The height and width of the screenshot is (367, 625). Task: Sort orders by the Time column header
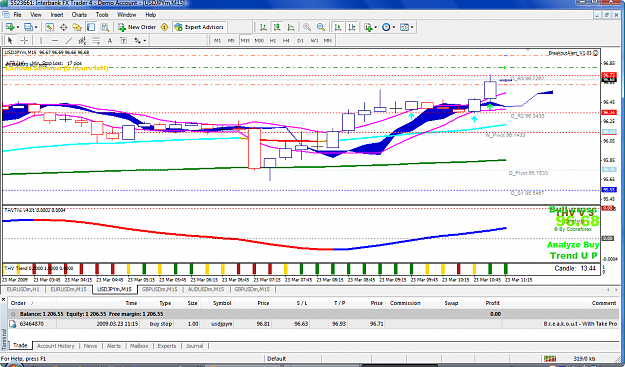[x=131, y=303]
